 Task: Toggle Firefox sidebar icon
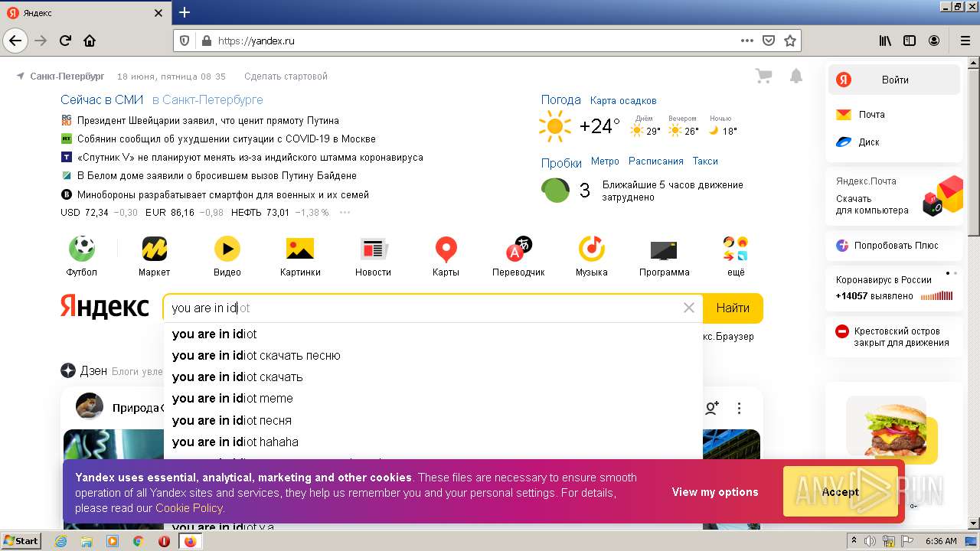tap(910, 41)
